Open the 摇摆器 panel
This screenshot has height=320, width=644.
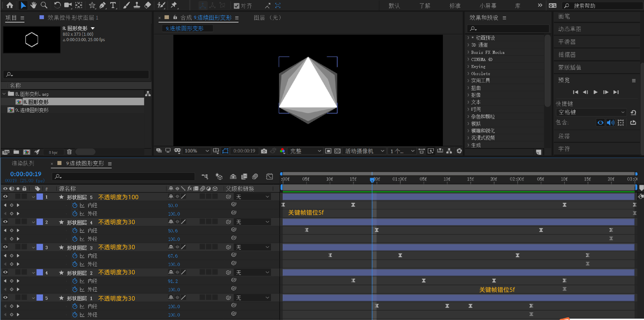567,55
